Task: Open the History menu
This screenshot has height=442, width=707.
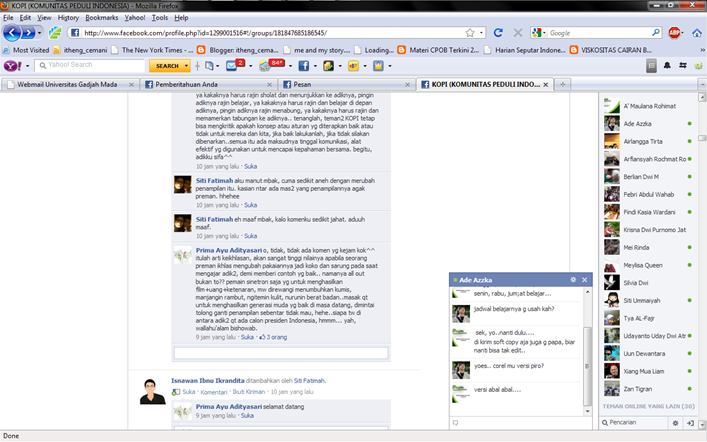Action: (68, 18)
